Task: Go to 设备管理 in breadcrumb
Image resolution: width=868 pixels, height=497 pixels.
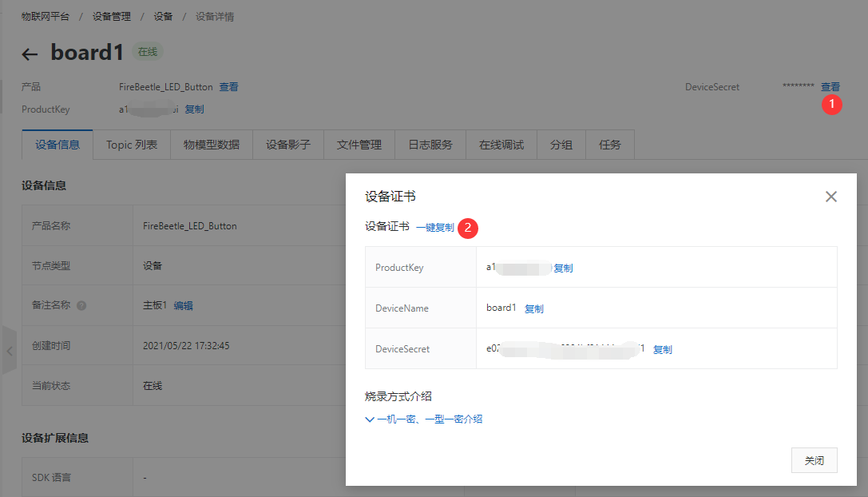Action: pos(111,17)
